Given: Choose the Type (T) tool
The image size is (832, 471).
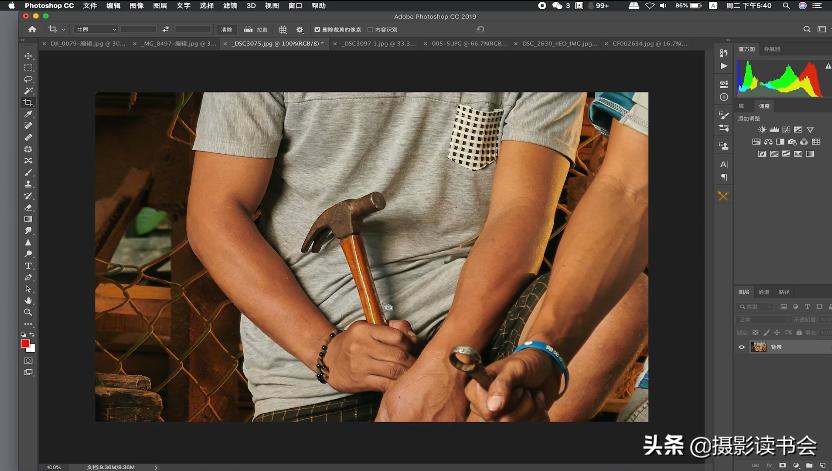Looking at the screenshot, I should 28,265.
